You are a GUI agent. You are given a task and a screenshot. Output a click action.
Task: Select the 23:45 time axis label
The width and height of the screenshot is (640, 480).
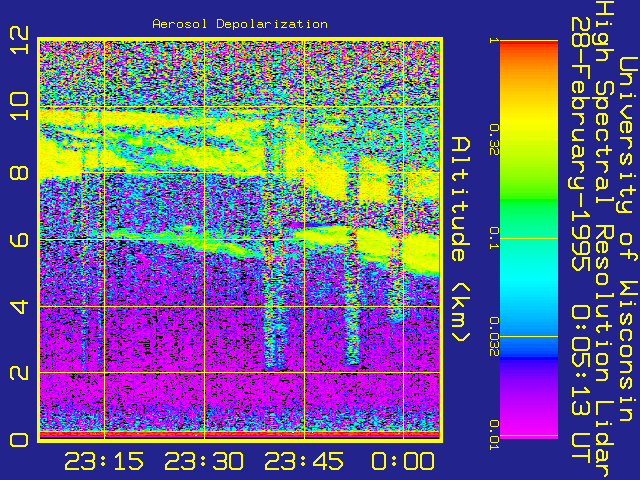(304, 461)
